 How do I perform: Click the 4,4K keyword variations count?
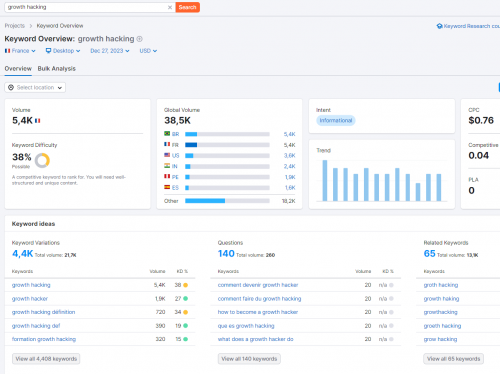pos(22,254)
